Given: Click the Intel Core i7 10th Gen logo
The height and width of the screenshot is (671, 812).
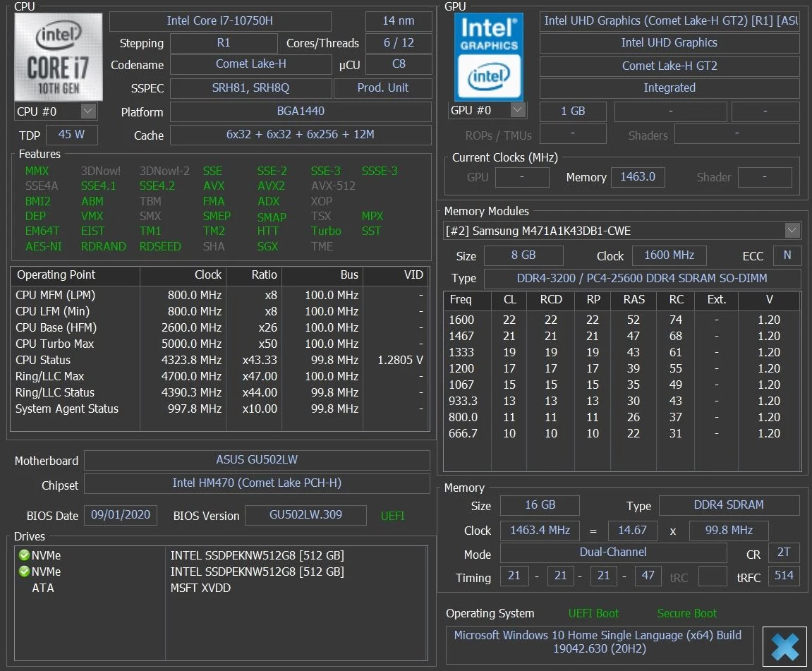Looking at the screenshot, I should click(x=59, y=57).
